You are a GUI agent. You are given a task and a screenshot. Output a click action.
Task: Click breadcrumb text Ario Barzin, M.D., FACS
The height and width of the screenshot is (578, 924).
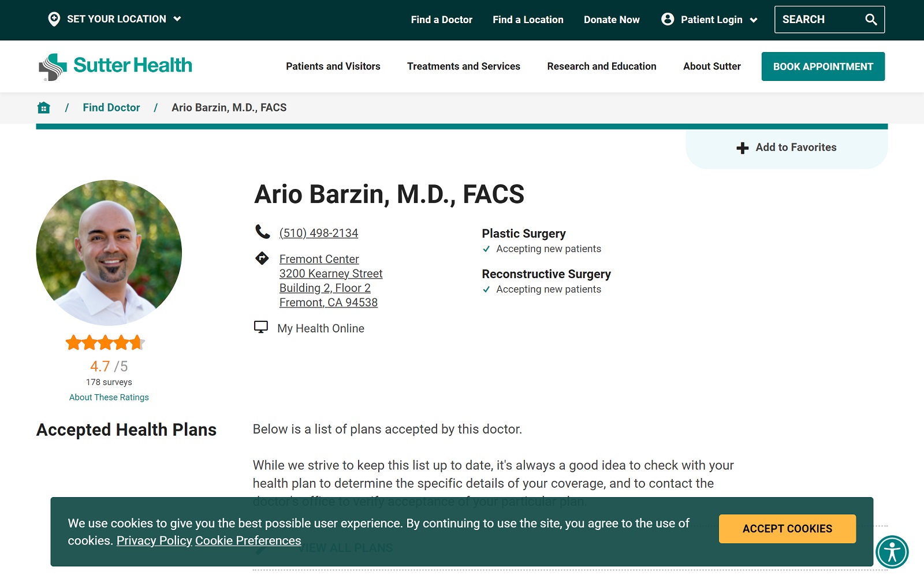(x=229, y=108)
